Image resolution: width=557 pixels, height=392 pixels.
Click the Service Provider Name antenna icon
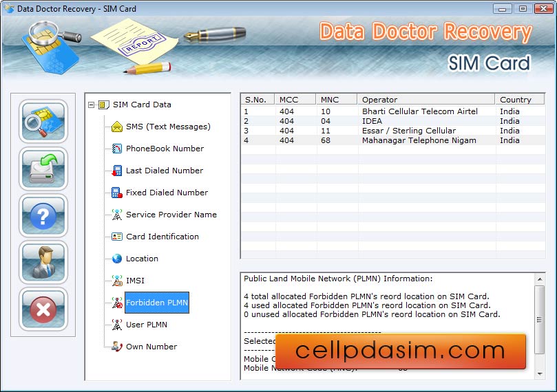(x=117, y=215)
